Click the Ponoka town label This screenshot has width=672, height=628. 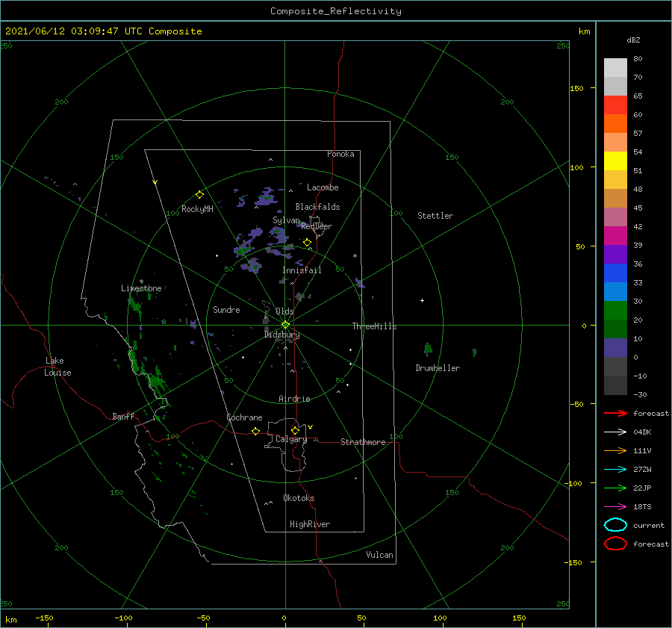coord(340,154)
